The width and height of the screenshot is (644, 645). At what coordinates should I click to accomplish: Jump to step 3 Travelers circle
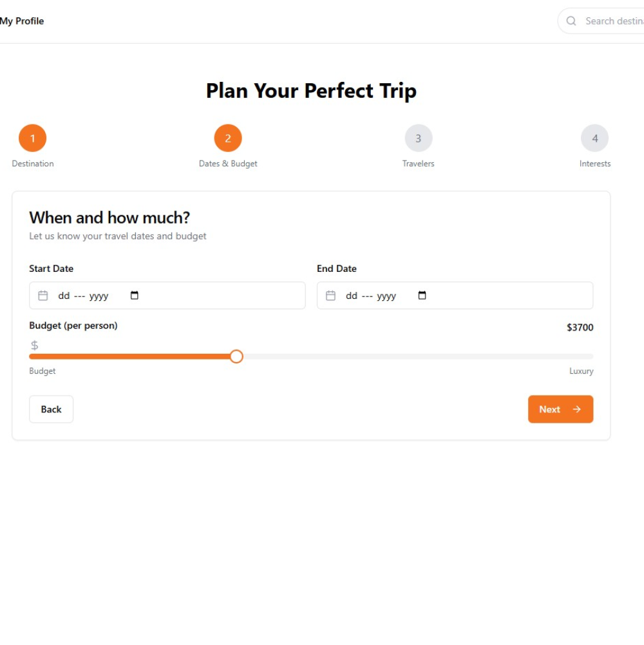(x=419, y=138)
